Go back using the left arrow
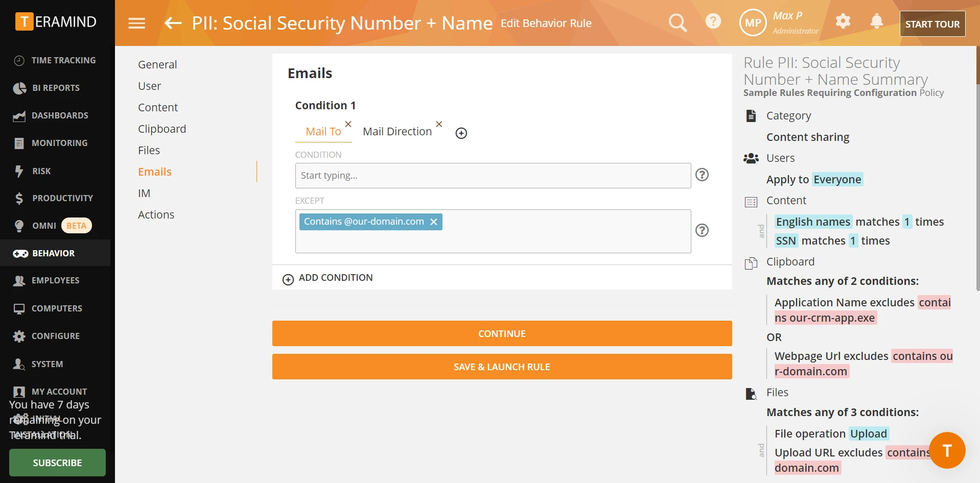Screen dimensions: 980x483 [173, 23]
